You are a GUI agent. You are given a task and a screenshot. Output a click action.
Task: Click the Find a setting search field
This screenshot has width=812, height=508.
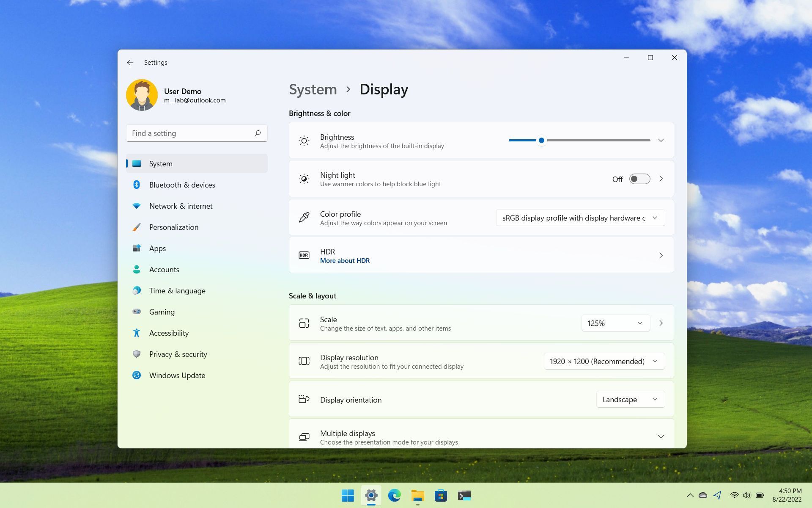click(196, 133)
